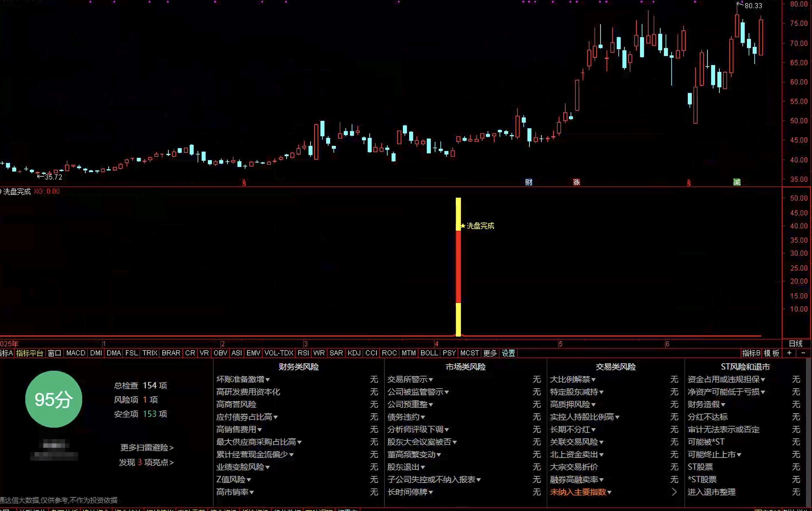Select the ROC indicator tab
Image resolution: width=812 pixels, height=511 pixels.
tap(389, 353)
